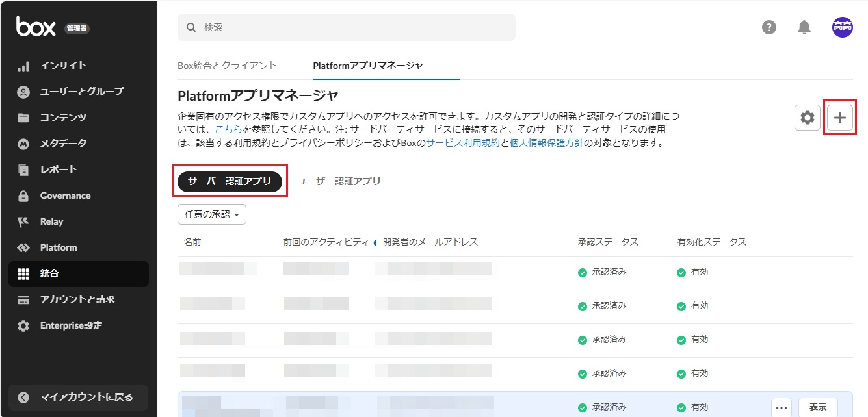Sort by 前回のアクティビティ column header
868x417 pixels.
coord(326,242)
